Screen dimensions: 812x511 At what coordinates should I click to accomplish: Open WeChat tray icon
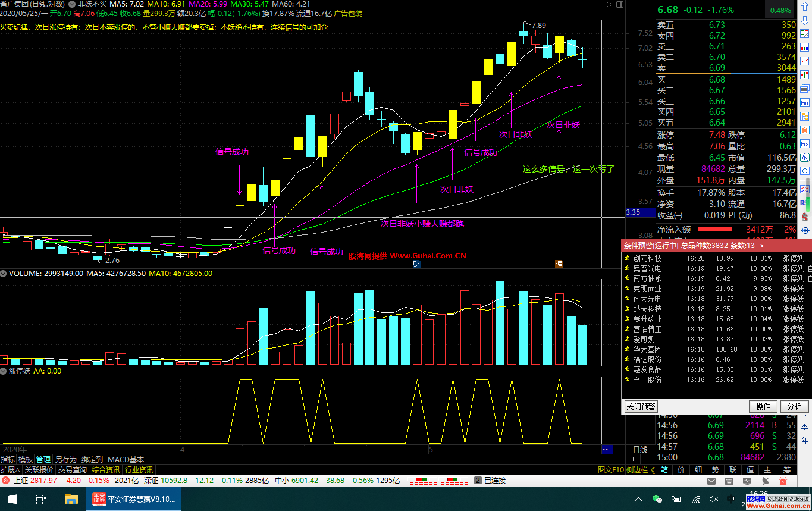tap(657, 499)
